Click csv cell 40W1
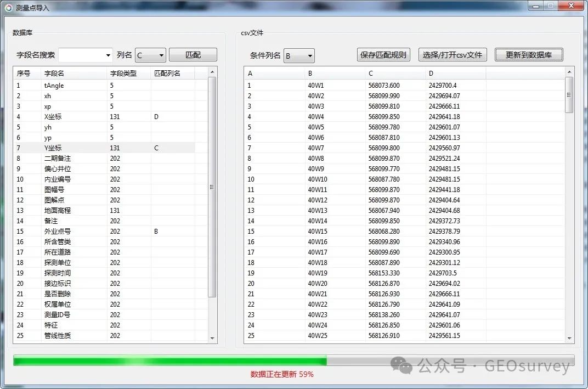The width and height of the screenshot is (588, 389). [316, 86]
